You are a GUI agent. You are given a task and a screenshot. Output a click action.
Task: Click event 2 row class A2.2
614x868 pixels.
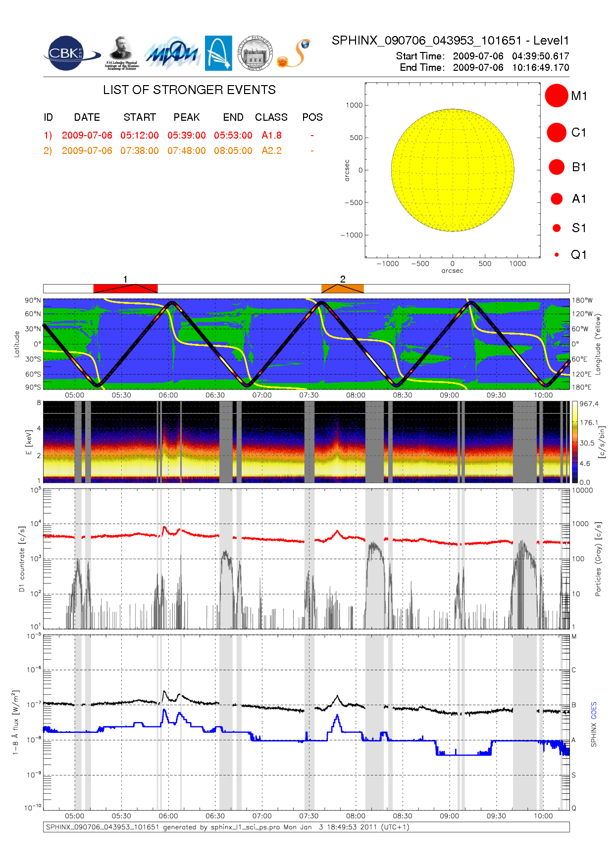click(x=271, y=150)
